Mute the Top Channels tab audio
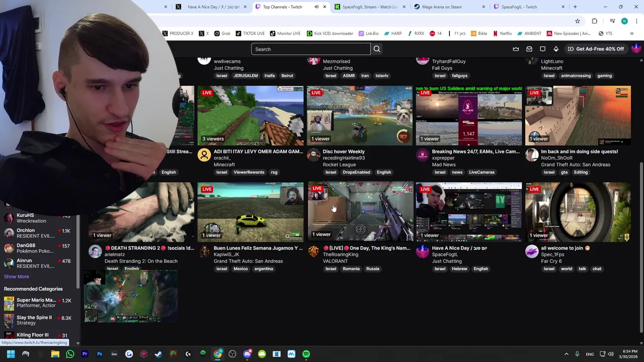Image resolution: width=644 pixels, height=362 pixels. click(316, 7)
